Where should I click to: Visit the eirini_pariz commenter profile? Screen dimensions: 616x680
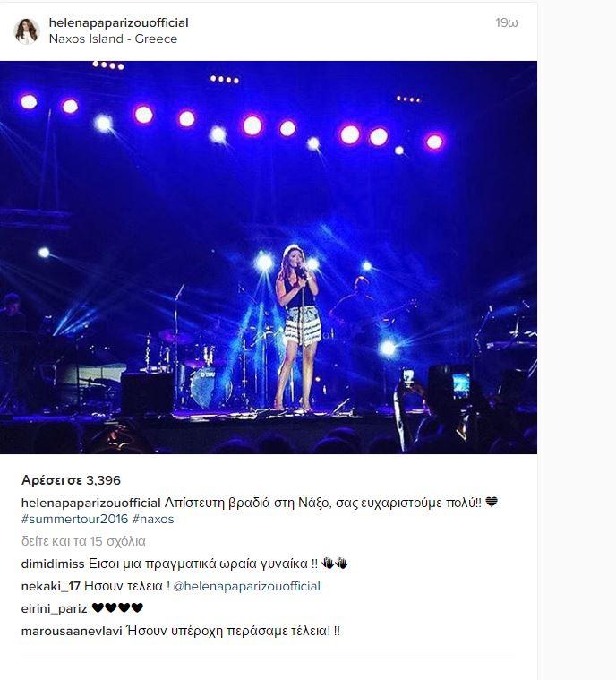(x=55, y=608)
